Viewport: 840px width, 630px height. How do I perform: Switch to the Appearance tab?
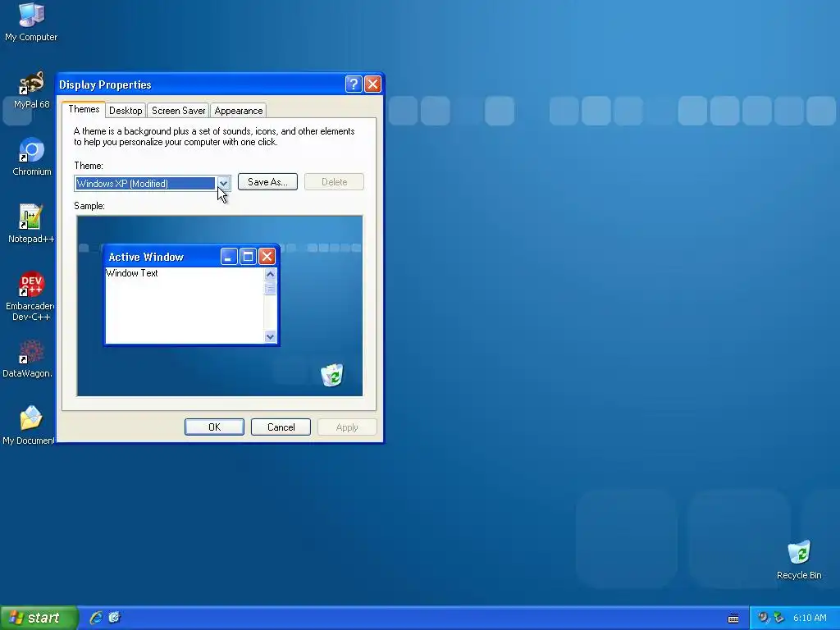pyautogui.click(x=239, y=111)
